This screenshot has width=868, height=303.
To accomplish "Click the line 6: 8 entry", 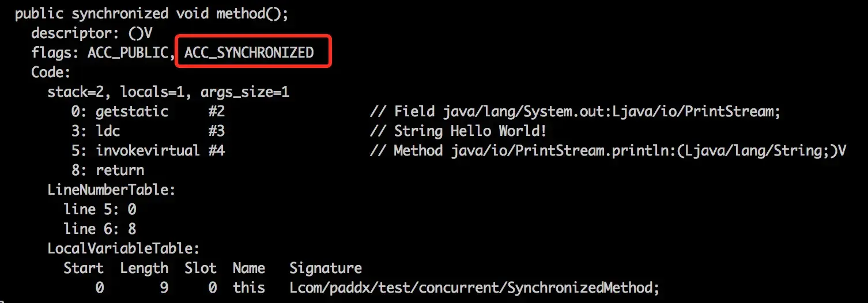I will pos(100,229).
